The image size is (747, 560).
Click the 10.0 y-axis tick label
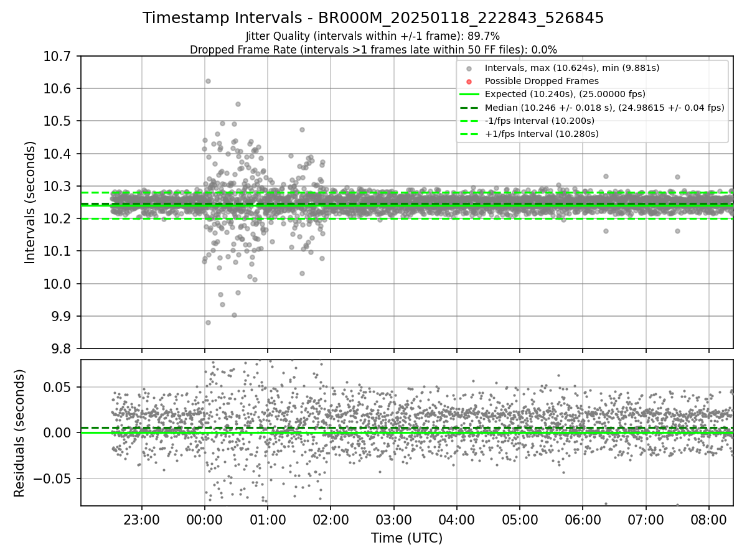(58, 284)
